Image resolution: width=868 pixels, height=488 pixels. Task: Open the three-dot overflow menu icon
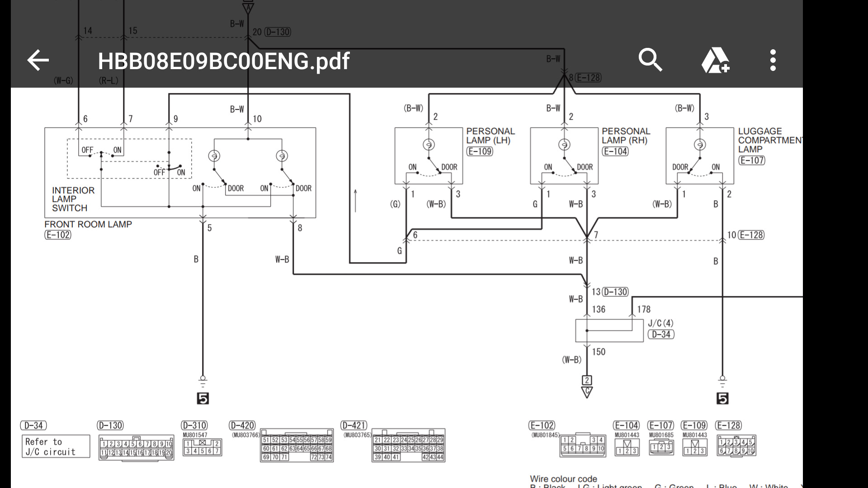(x=773, y=60)
